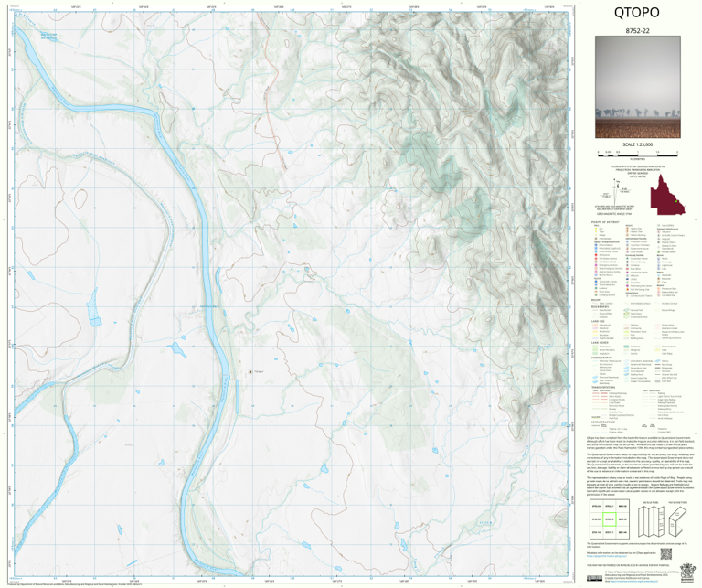Open the QTopo application URL link
The image size is (702, 588).
click(607, 556)
